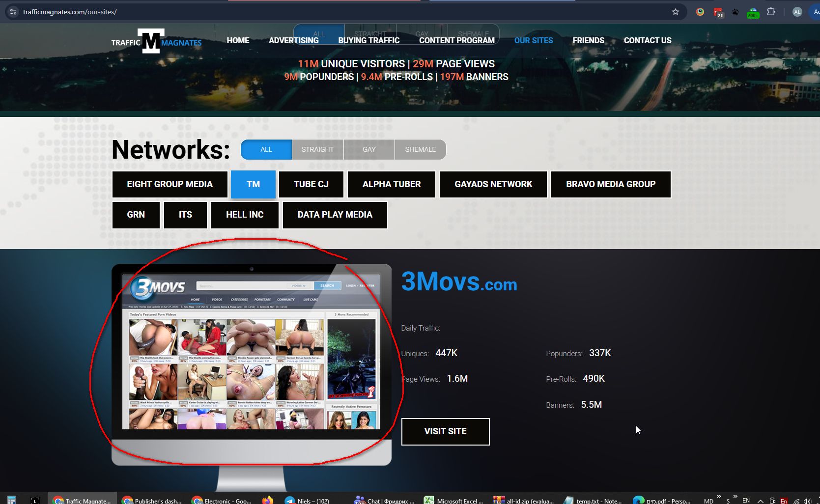Click the 3Movs.com site title

459,281
